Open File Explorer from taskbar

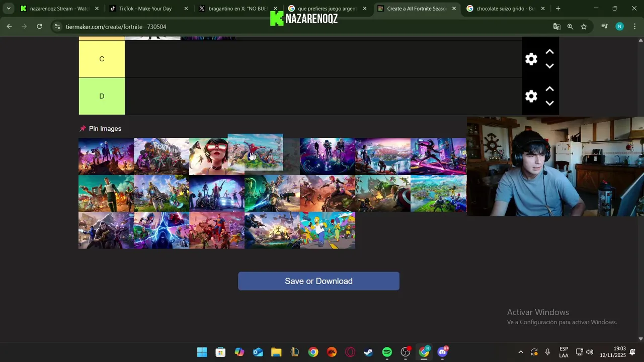pyautogui.click(x=276, y=352)
